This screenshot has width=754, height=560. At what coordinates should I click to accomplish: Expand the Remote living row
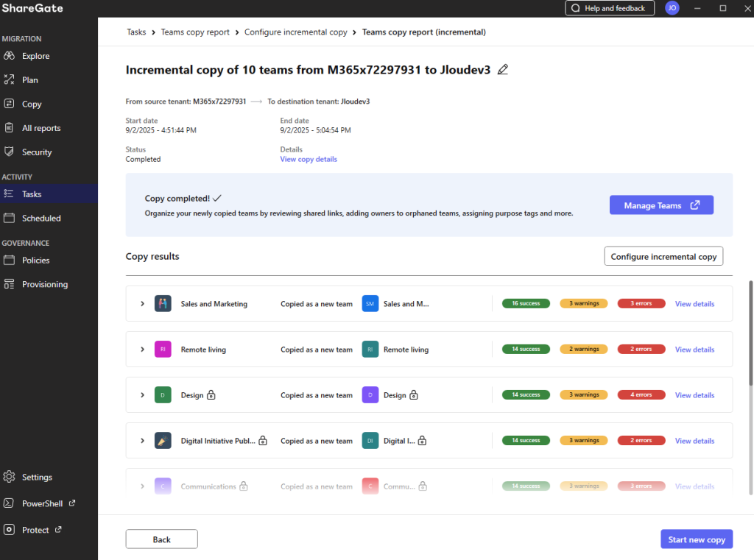click(142, 350)
